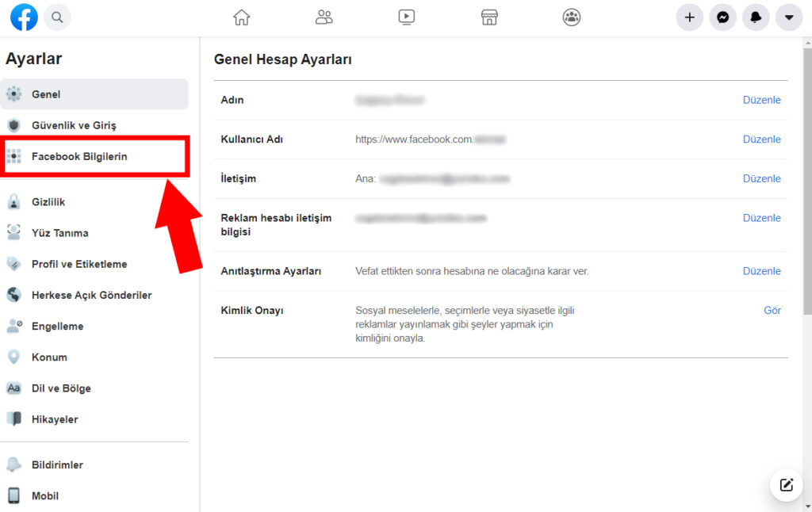The image size is (812, 512).
Task: Open Yüz Tanıma settings
Action: 94,233
